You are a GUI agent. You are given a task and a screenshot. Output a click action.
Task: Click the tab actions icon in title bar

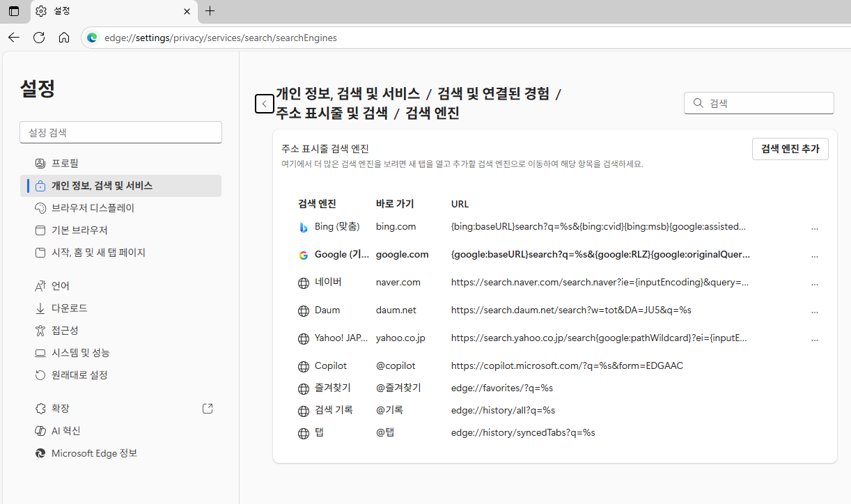[x=14, y=11]
